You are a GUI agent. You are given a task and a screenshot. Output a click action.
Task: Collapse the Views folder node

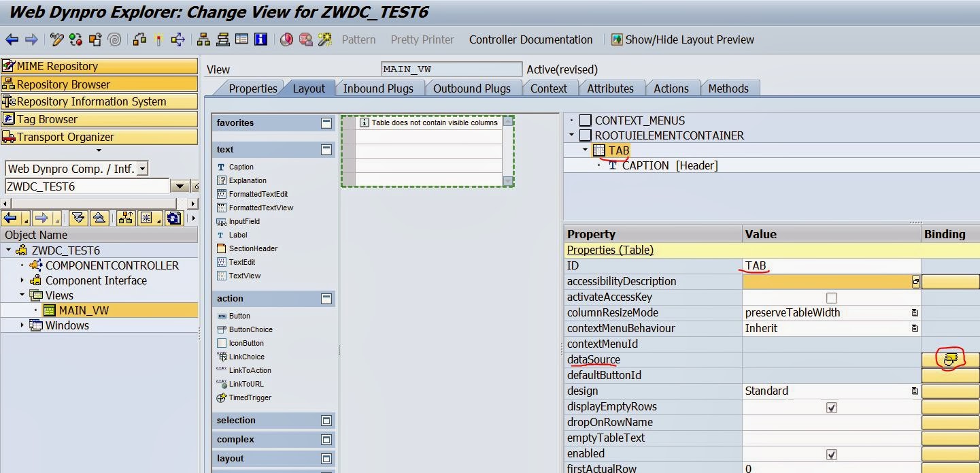tap(22, 295)
